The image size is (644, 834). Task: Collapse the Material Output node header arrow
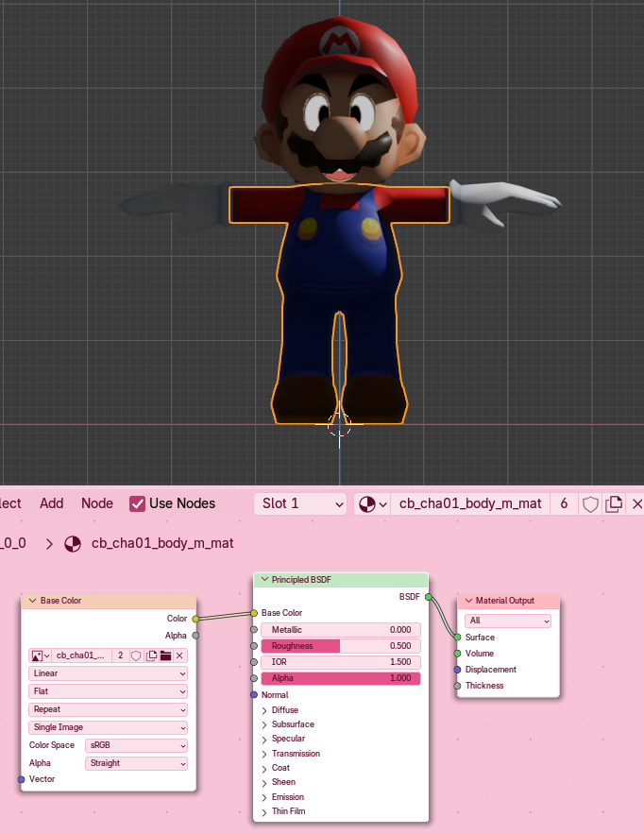468,601
